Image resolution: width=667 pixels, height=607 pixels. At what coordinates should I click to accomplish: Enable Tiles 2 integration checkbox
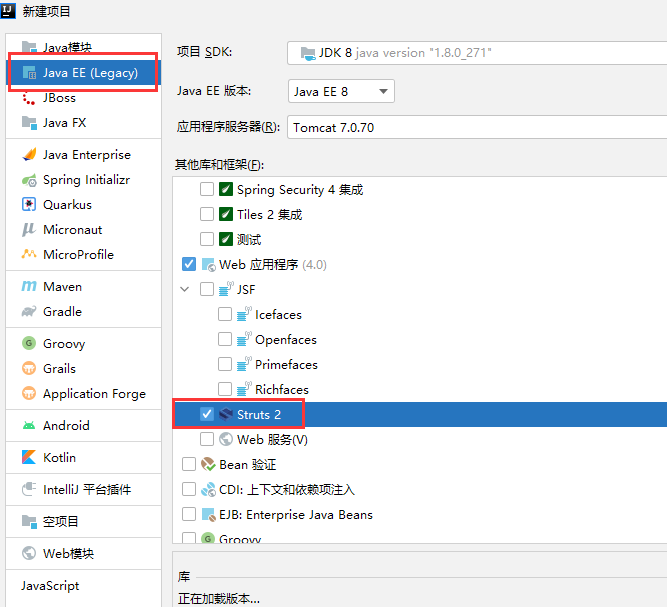pos(207,214)
